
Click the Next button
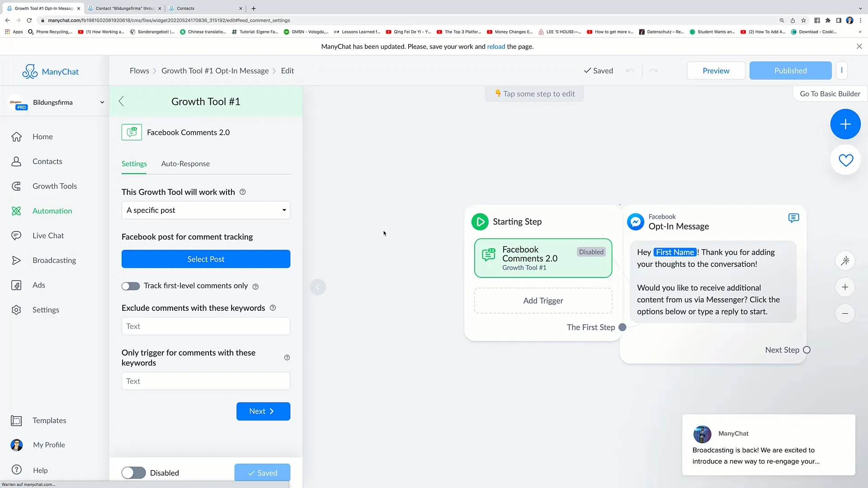(x=263, y=412)
